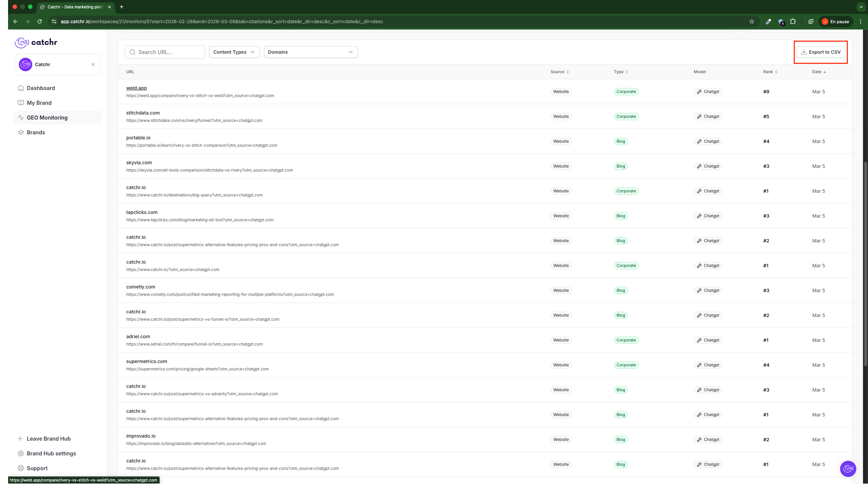Click the Catchr logo in sidebar
Screen dimensions: 868x493
[36, 42]
